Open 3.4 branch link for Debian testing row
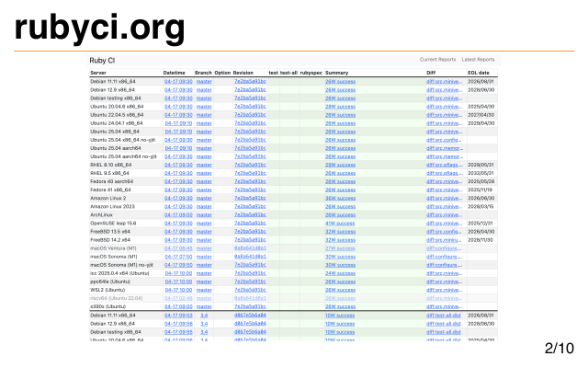This screenshot has height=368, width=588. point(204,332)
